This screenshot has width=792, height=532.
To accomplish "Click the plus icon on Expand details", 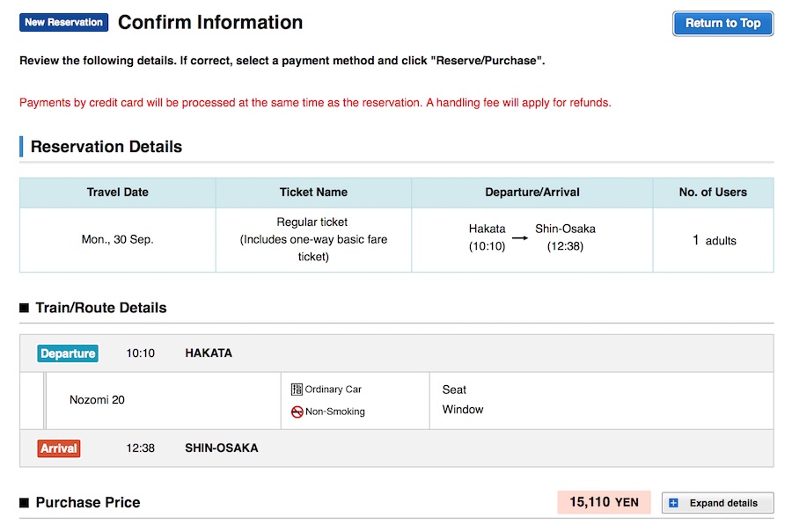I will coord(674,503).
